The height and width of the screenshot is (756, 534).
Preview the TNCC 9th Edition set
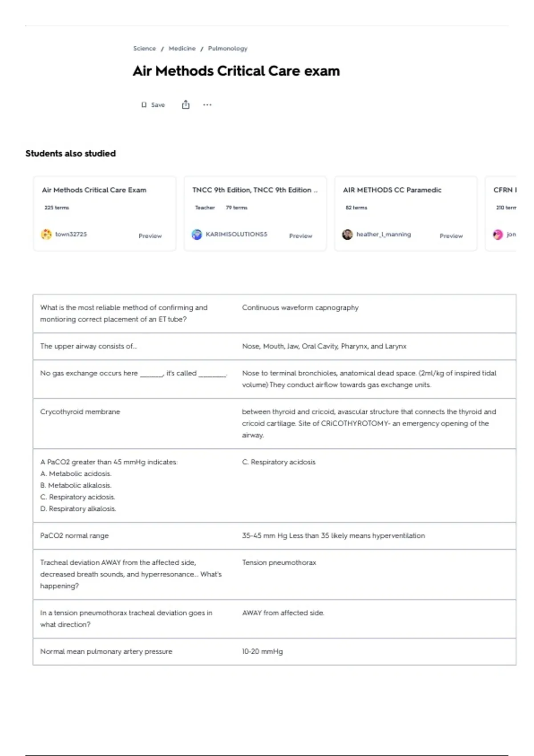coord(300,236)
